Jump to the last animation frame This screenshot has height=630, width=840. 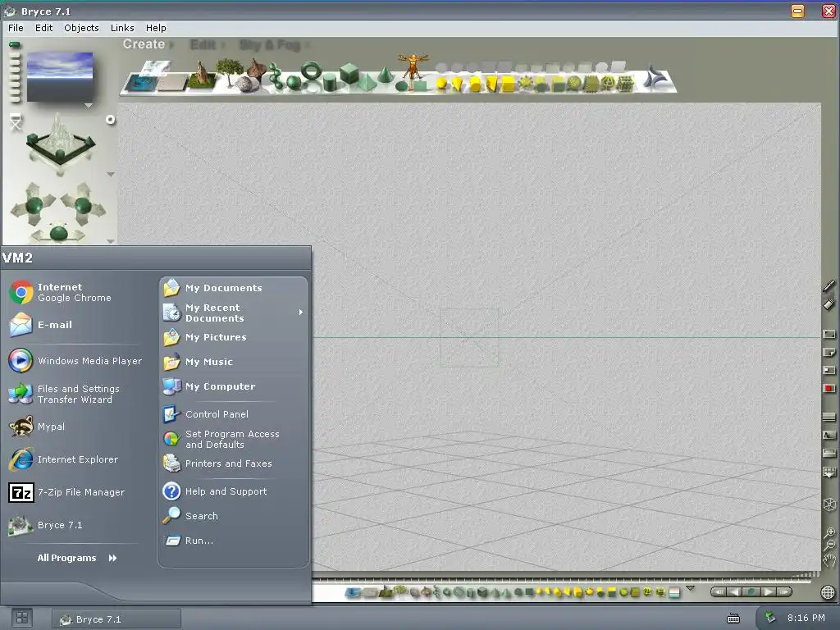784,592
